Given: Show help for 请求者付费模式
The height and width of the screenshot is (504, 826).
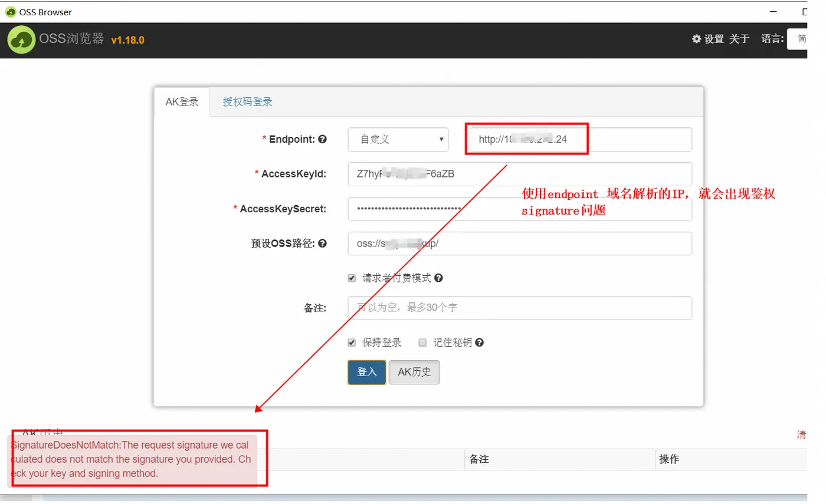Looking at the screenshot, I should click(x=438, y=278).
